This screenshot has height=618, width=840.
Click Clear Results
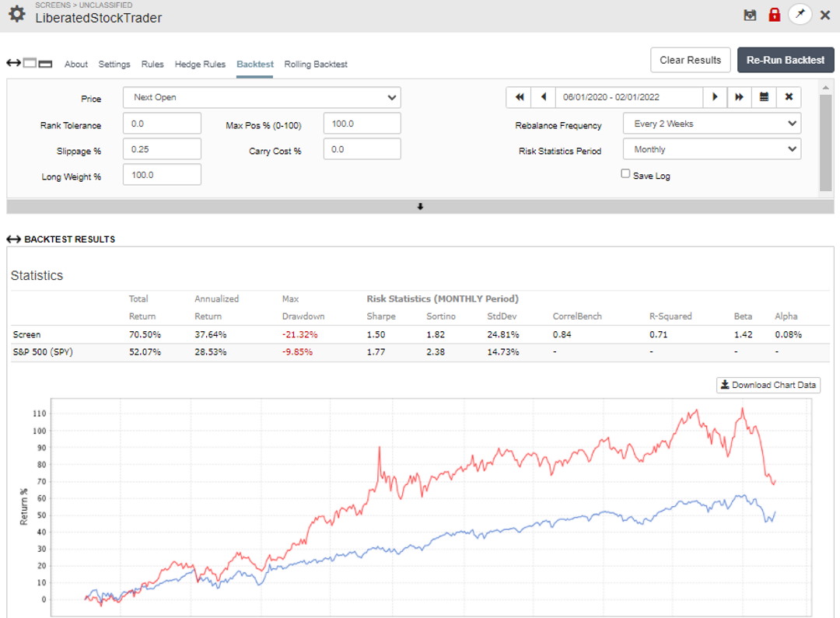coord(690,59)
